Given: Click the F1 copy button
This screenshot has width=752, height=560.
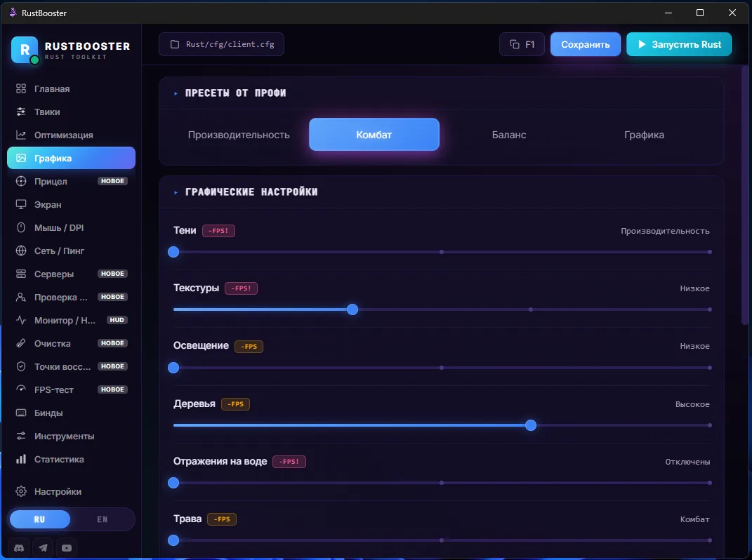Looking at the screenshot, I should coord(522,44).
